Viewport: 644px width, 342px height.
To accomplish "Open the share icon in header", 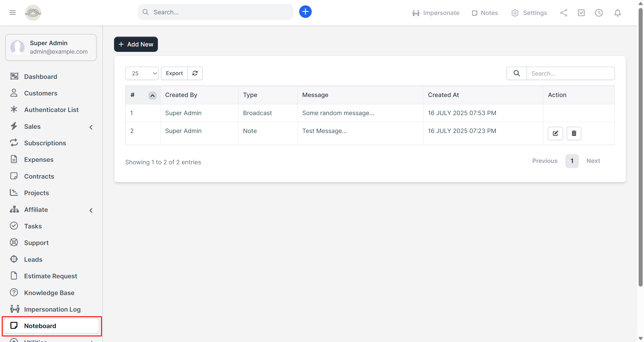I will (563, 13).
